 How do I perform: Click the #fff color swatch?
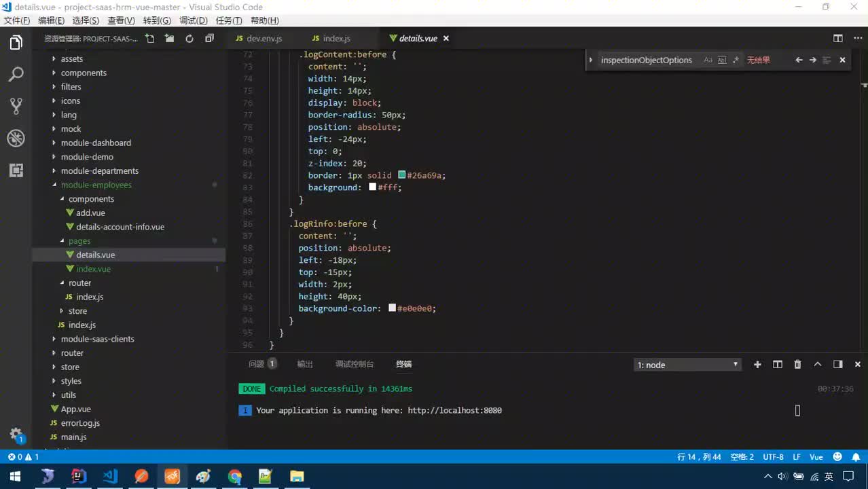pos(372,187)
